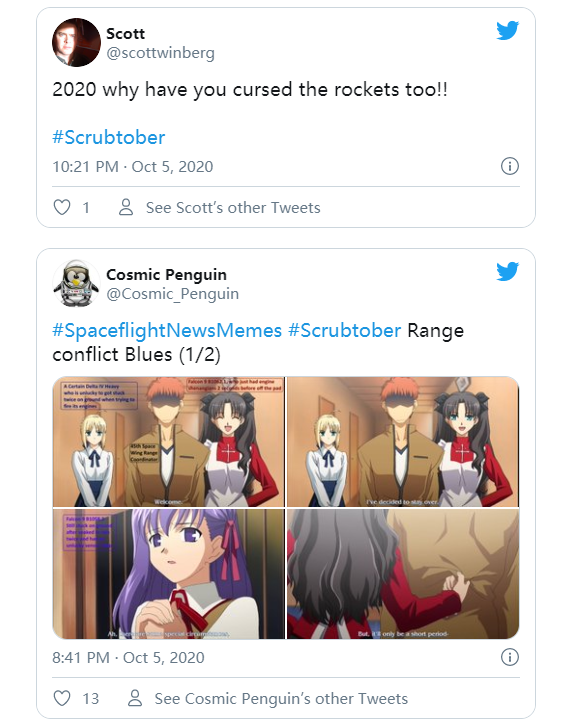Open #Scrubtober hashtag in Cosmic Penguin's tweet
The image size is (570, 725).
tap(344, 331)
